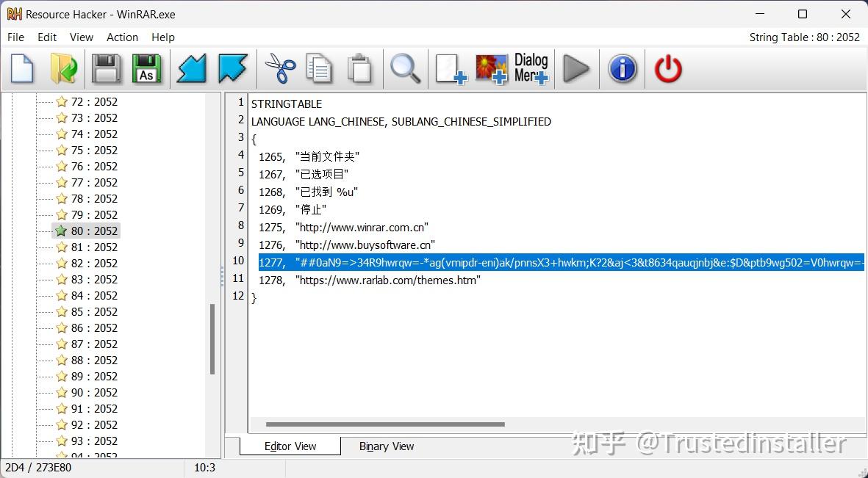
Task: Select tree item 77 : 2052
Action: point(94,182)
